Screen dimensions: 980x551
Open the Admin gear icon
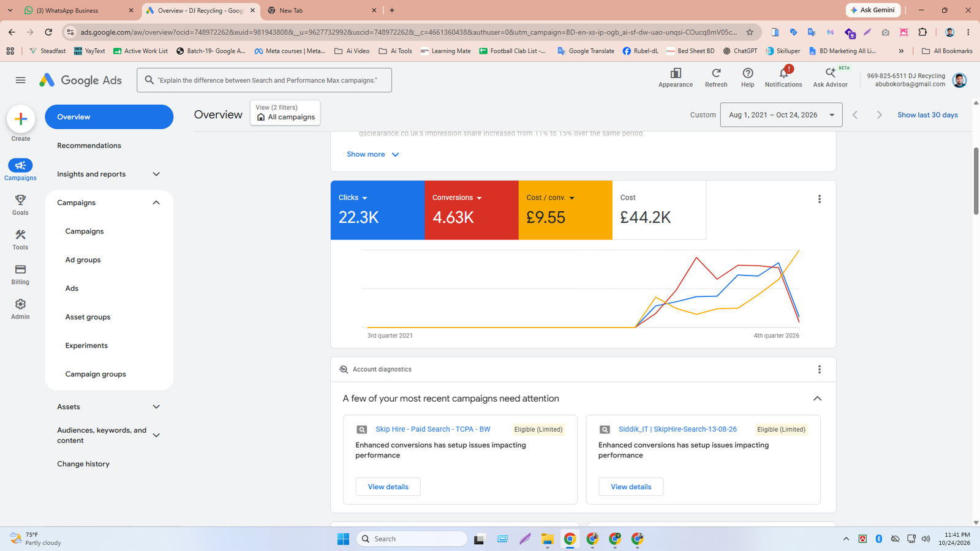(x=20, y=304)
